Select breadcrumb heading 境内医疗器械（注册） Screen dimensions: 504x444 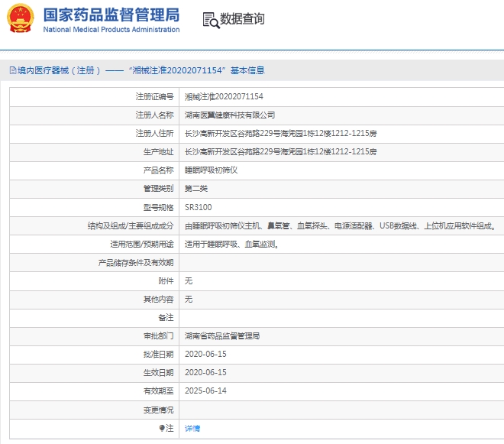coord(59,70)
